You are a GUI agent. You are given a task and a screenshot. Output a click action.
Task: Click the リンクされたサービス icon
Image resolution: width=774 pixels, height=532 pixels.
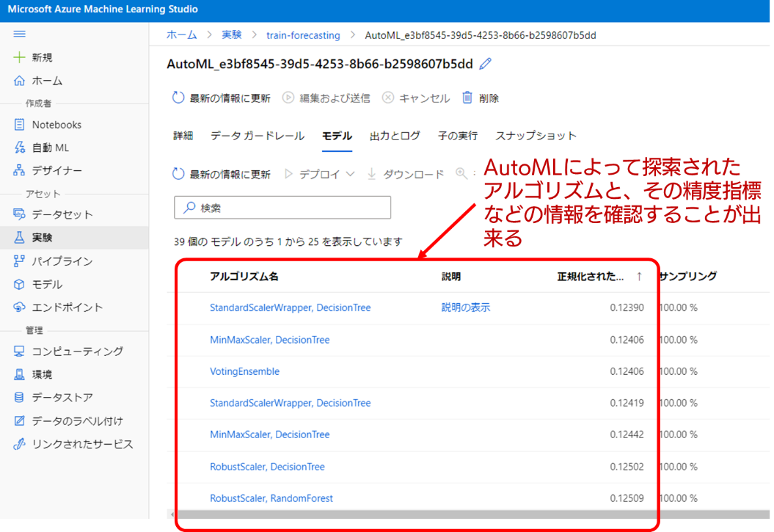[x=19, y=444]
